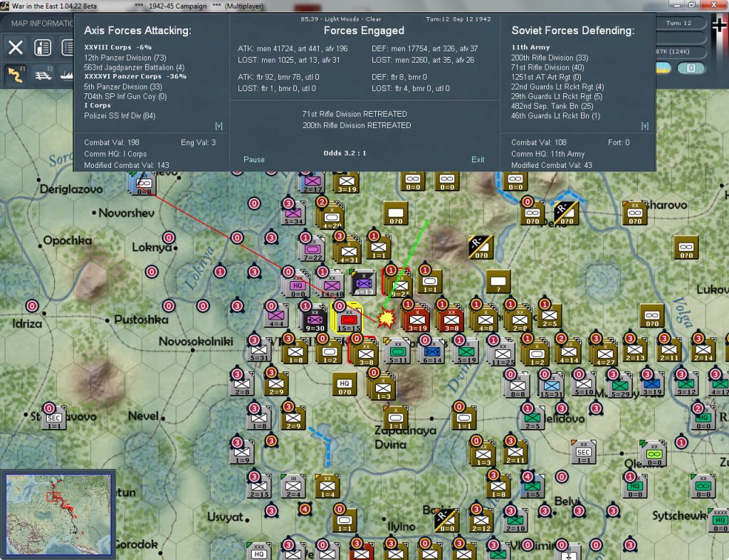Click the '12th Panzer Division (73)' entry
Screen dimensions: 729x560
click(x=125, y=58)
